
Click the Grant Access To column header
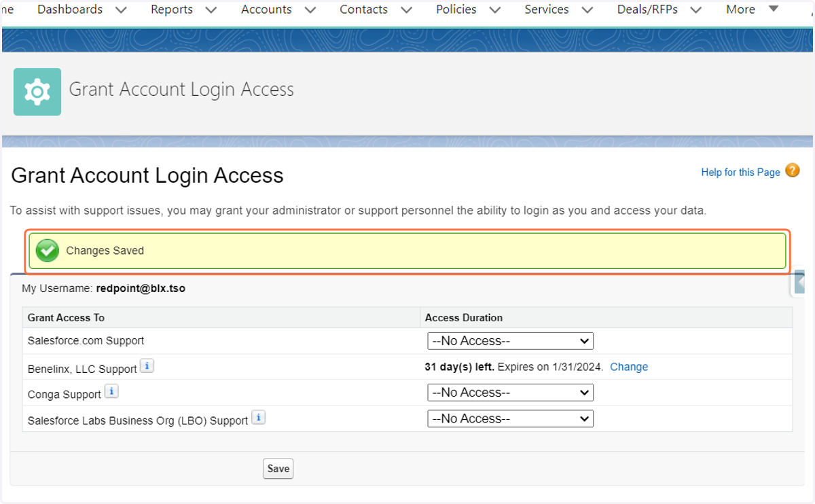point(66,318)
